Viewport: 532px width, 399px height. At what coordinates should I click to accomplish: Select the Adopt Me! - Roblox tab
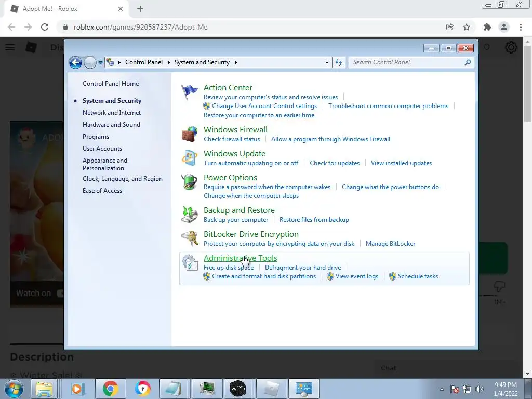pos(66,9)
